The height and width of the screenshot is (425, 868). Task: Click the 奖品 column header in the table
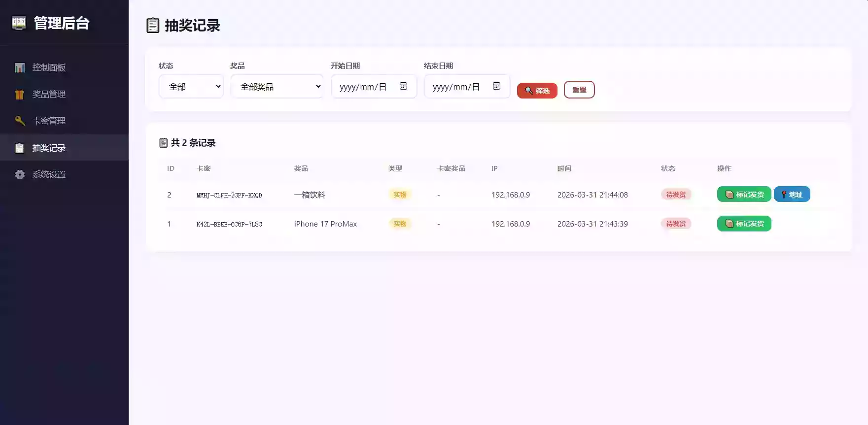pos(301,168)
